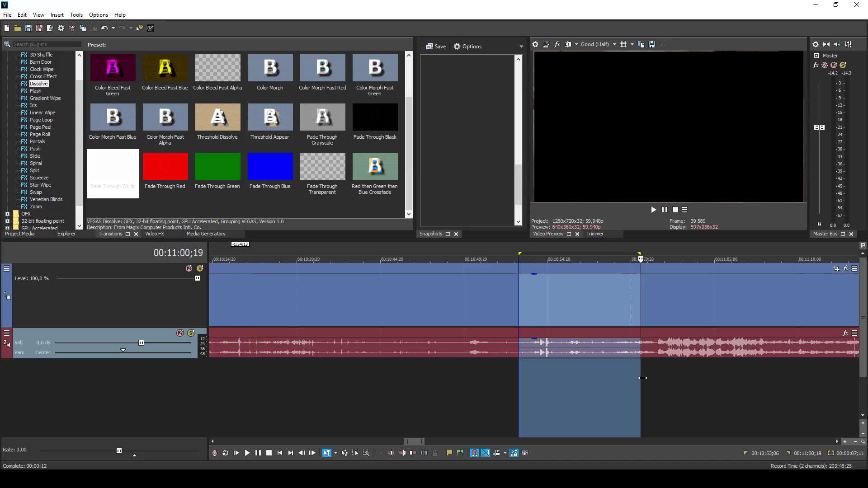868x488 pixels.
Task: Select the Selection Edit tool
Action: point(355,453)
